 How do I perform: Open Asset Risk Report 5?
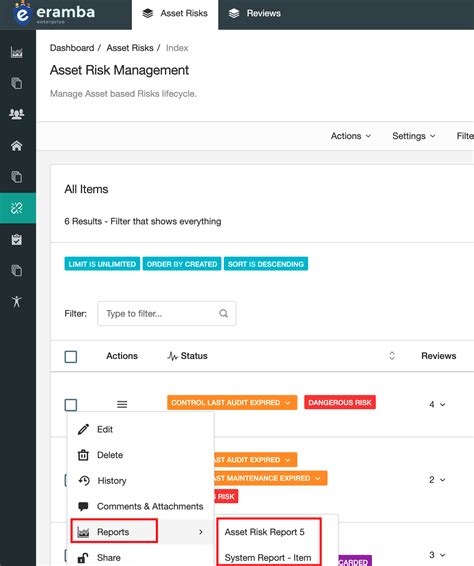265,532
